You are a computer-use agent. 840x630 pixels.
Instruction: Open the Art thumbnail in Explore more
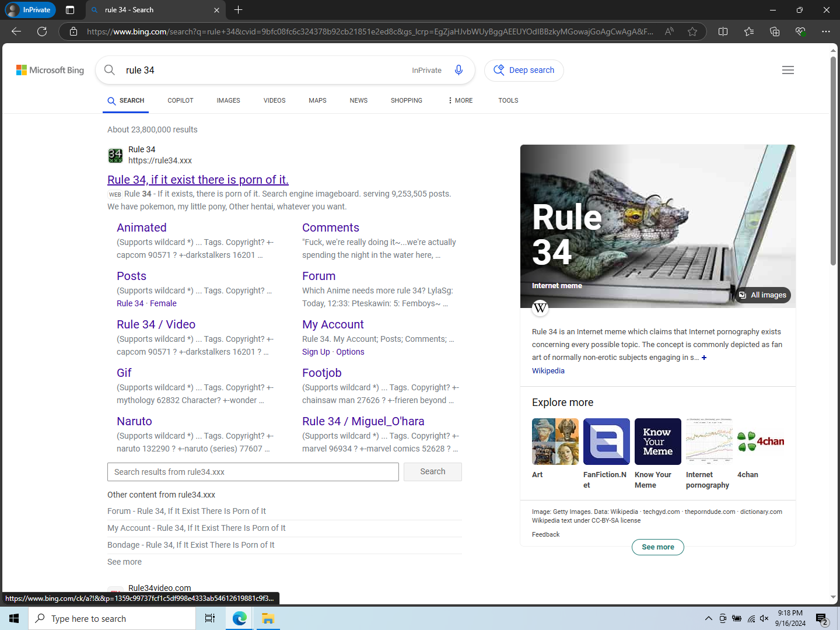pyautogui.click(x=555, y=442)
